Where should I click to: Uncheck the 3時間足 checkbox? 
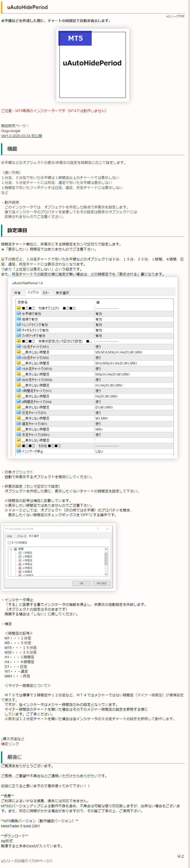[x=20, y=560]
